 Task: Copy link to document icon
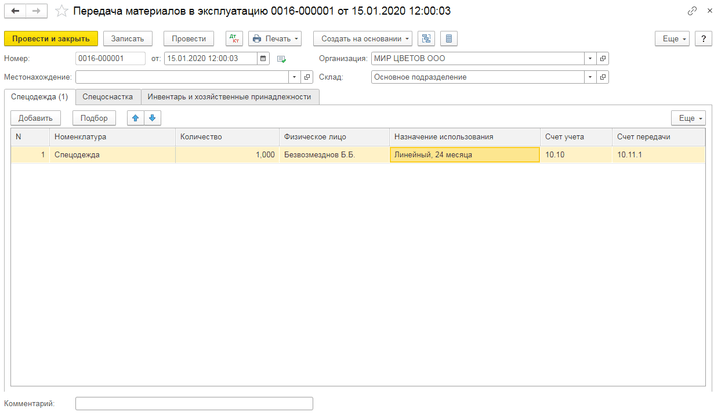click(x=692, y=11)
